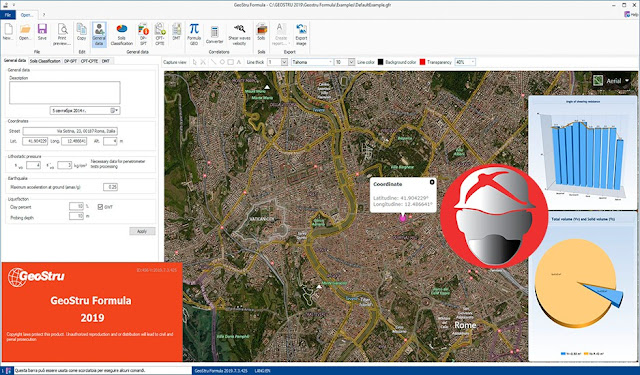640x375 pixels.
Task: Click the GeoStru Formula 2019.7.3.425 status text
Action: 220,371
